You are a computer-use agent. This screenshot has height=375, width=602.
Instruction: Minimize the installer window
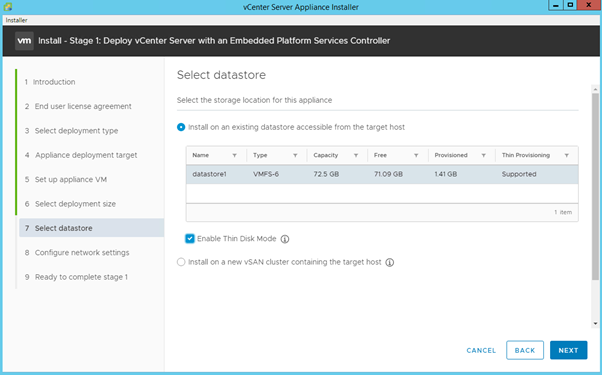click(x=556, y=5)
